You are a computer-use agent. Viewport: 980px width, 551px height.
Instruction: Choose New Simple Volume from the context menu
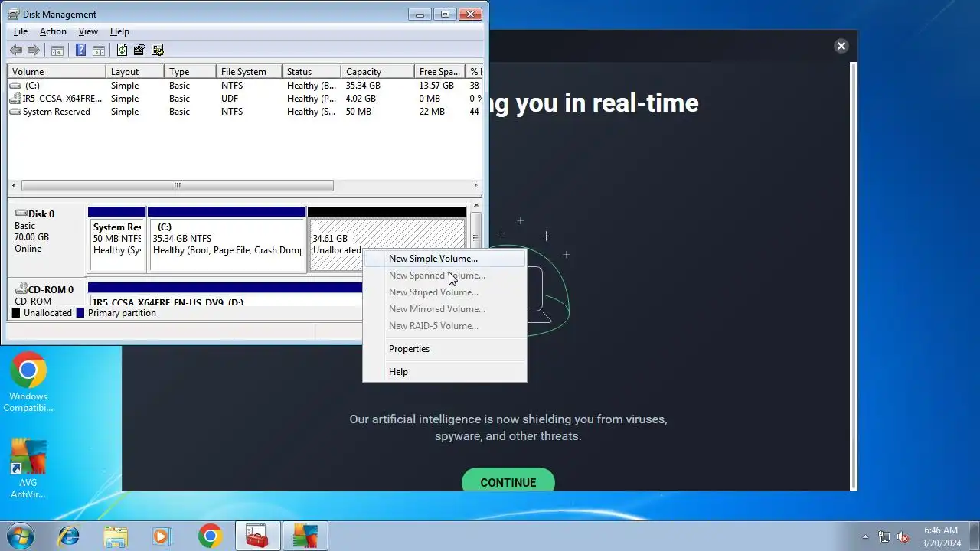[x=445, y=259]
